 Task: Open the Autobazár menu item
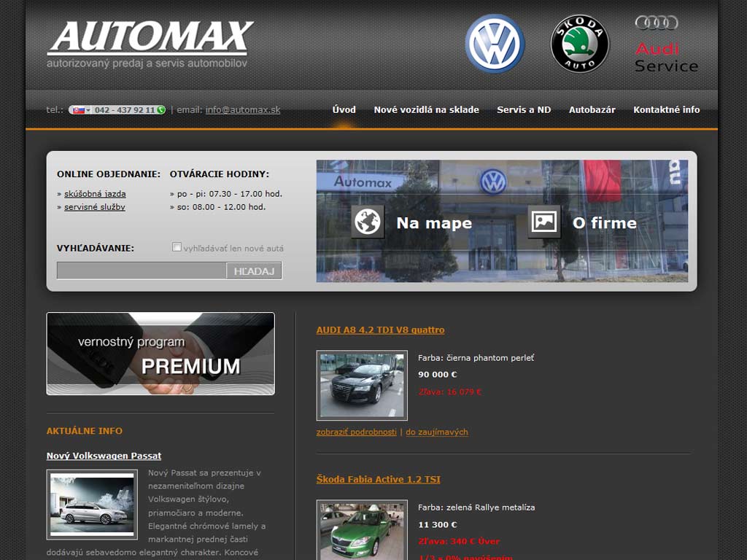point(592,109)
